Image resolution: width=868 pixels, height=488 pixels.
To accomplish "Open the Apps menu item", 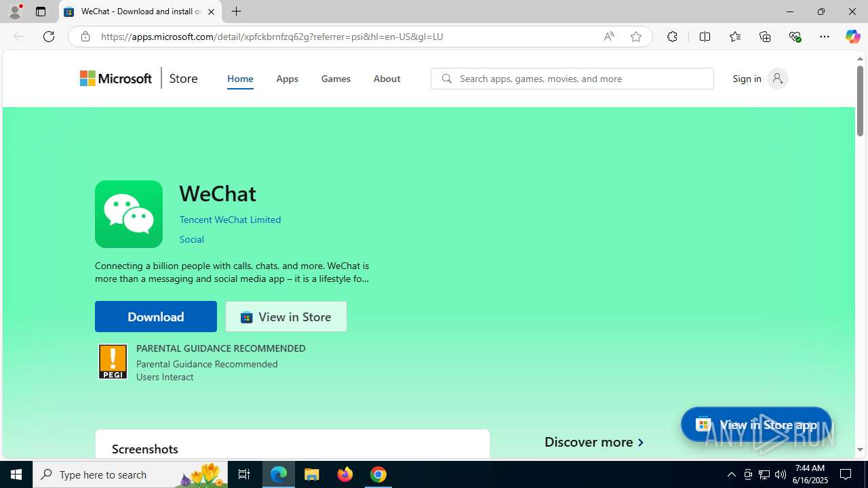I will [287, 79].
